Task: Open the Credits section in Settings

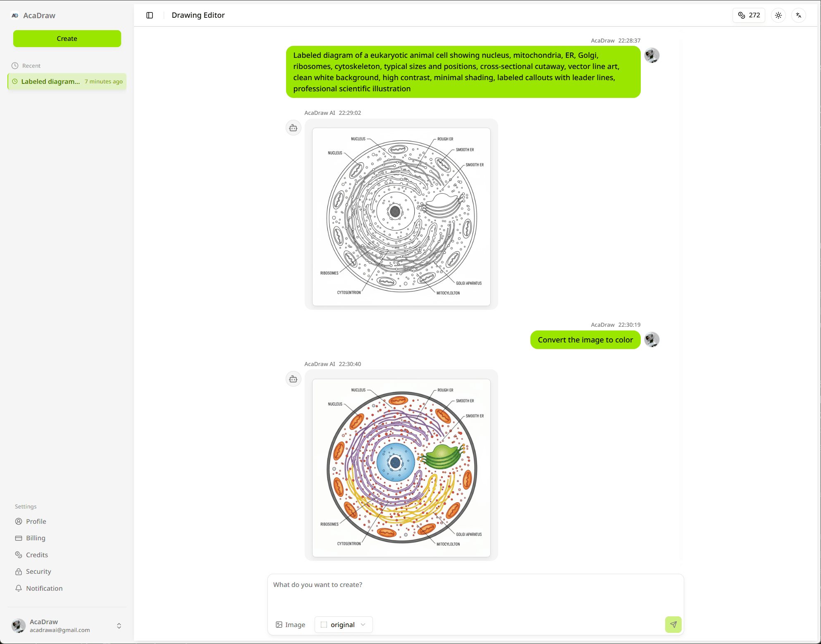Action: click(x=36, y=554)
